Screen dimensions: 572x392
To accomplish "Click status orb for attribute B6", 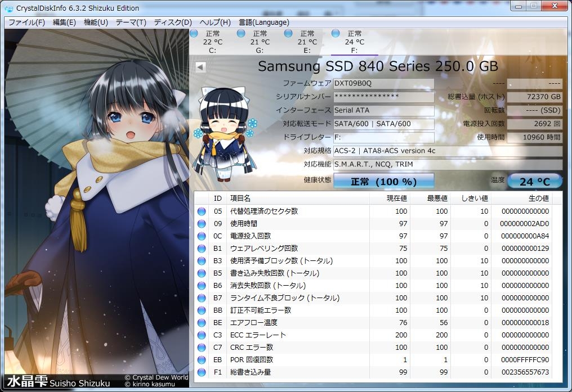I will [x=202, y=286].
